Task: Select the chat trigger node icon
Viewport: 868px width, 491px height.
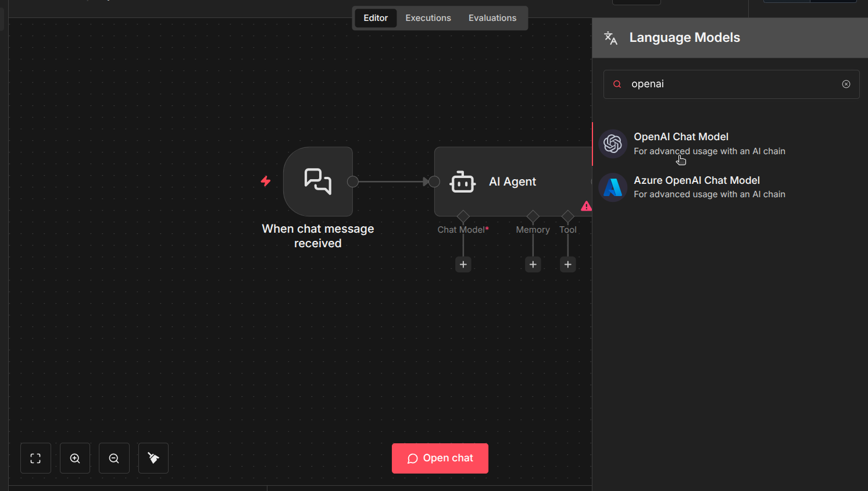Action: [x=318, y=182]
